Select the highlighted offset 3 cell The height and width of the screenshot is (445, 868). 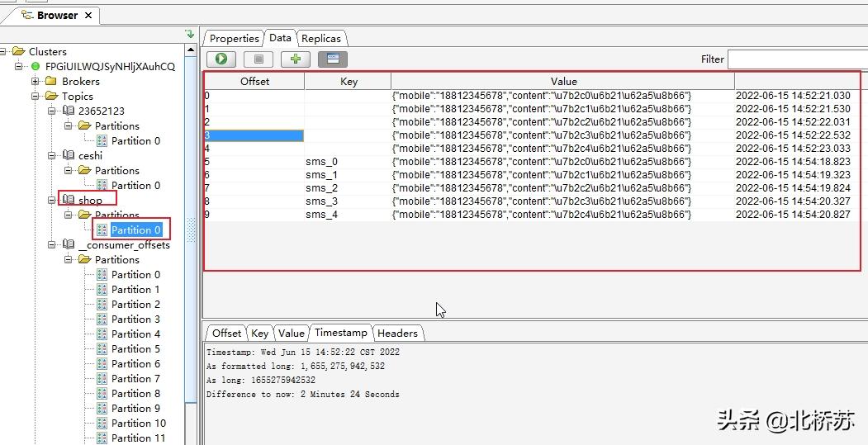point(254,135)
